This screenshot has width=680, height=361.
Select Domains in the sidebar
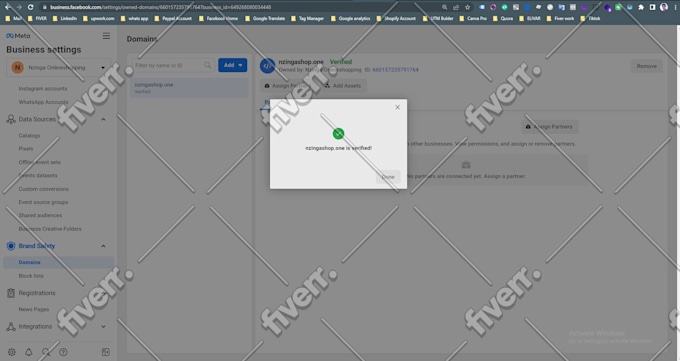[x=59, y=262]
